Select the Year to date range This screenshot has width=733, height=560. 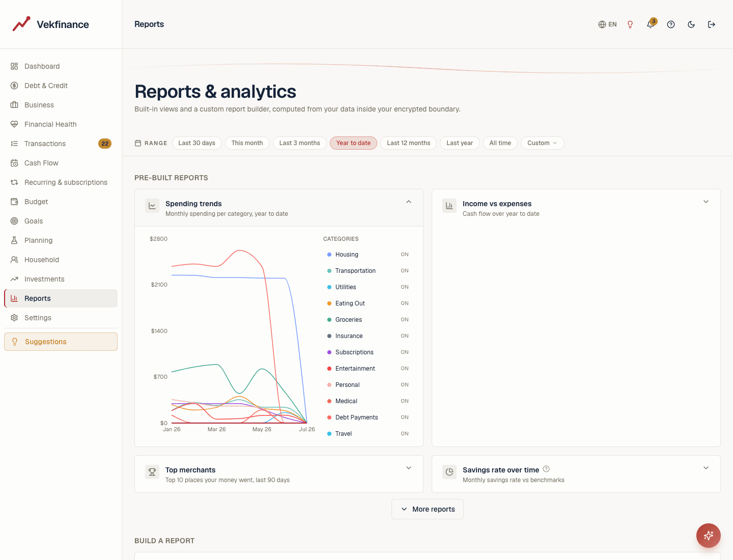point(354,143)
